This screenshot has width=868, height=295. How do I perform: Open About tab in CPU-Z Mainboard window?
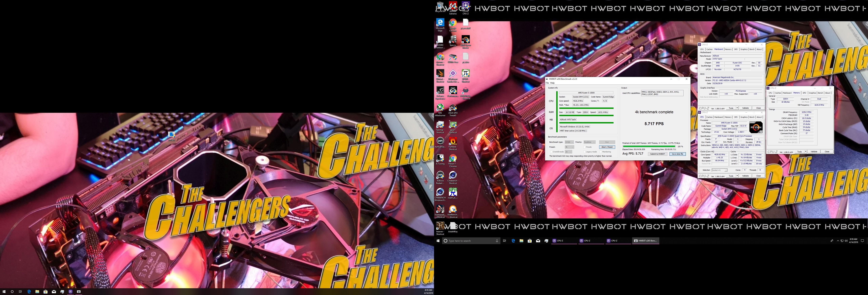click(x=759, y=50)
